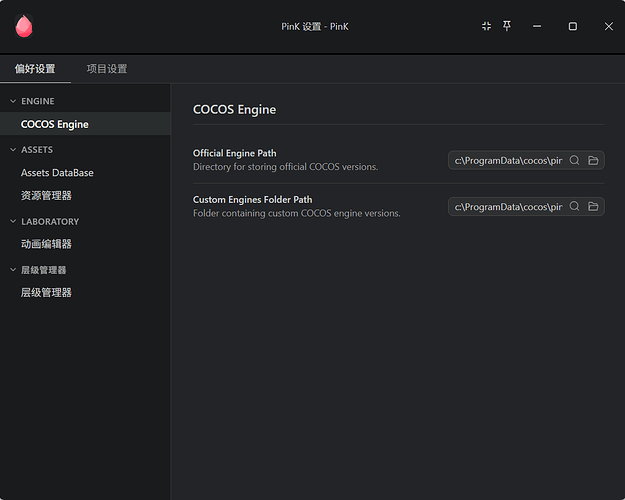Click the ENGINE section header label
The width and height of the screenshot is (625, 500).
38,101
